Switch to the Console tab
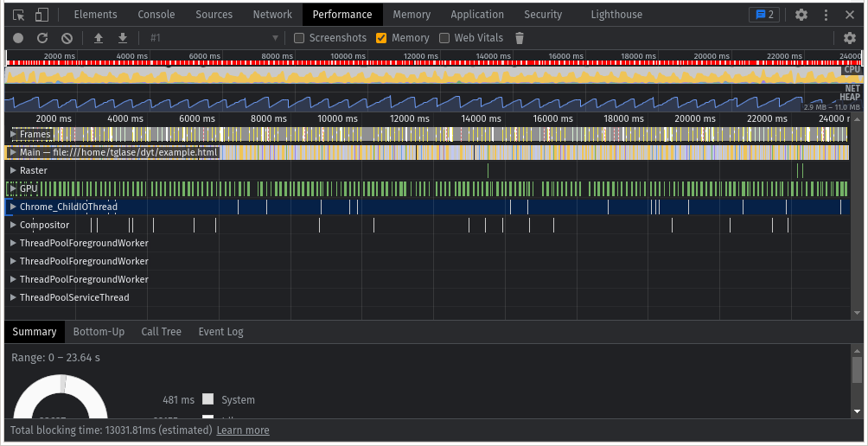The width and height of the screenshot is (868, 446). click(156, 15)
